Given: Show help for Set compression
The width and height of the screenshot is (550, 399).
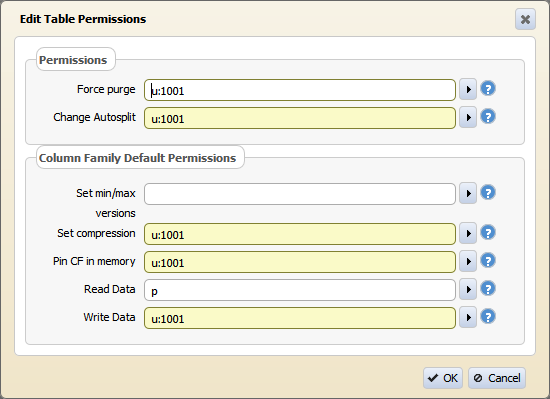Looking at the screenshot, I should tap(488, 232).
